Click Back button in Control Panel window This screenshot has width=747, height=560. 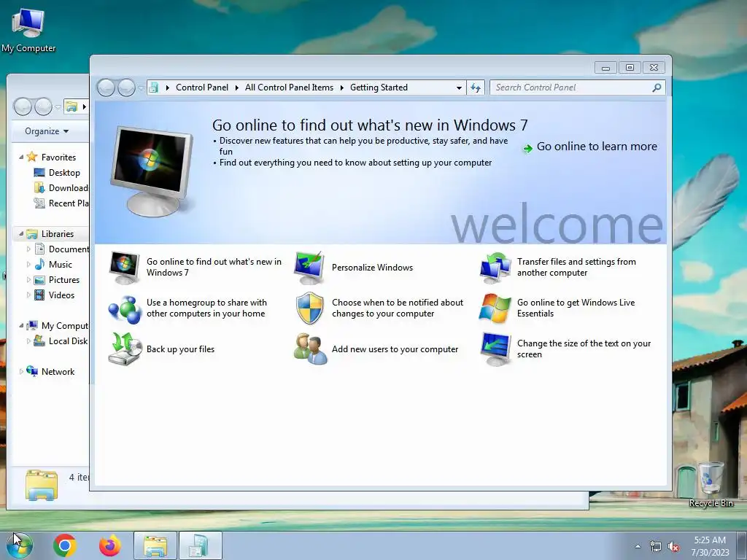click(106, 87)
